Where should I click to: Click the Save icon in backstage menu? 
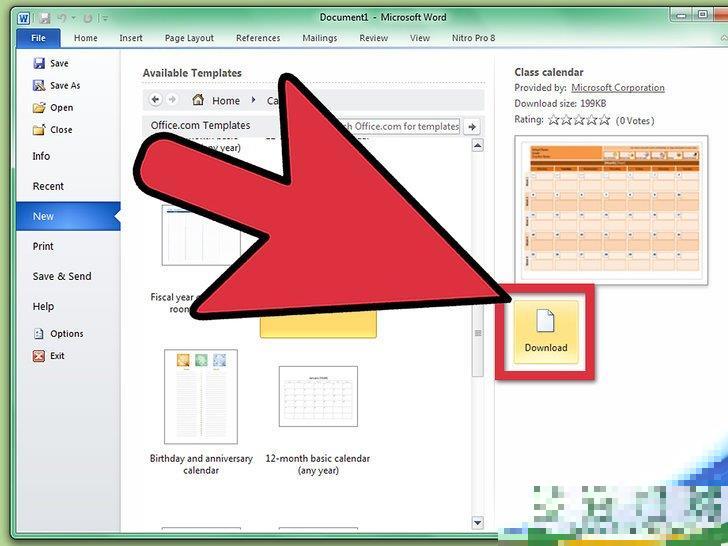[39, 64]
